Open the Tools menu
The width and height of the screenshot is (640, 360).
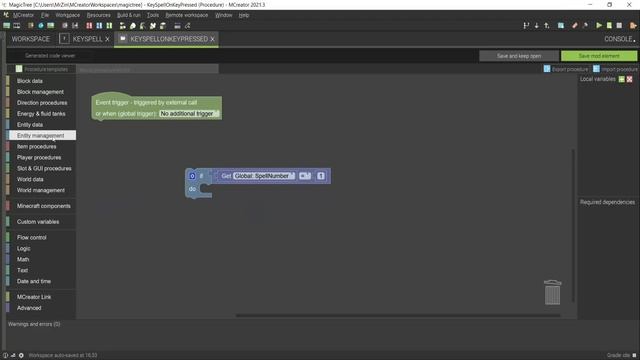pyautogui.click(x=153, y=15)
